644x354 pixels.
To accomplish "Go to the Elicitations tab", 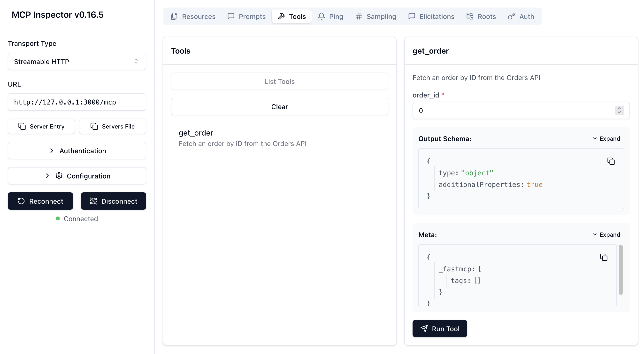I will click(431, 16).
